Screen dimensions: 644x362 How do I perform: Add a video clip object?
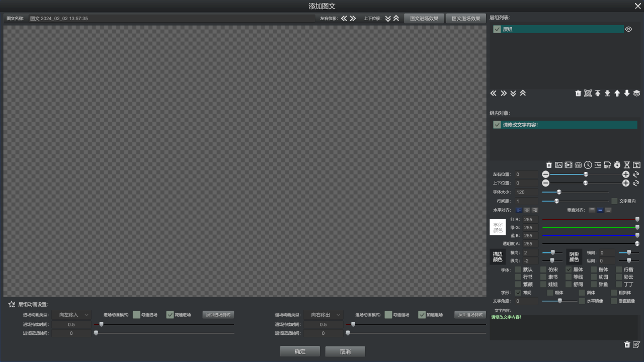[568, 165]
